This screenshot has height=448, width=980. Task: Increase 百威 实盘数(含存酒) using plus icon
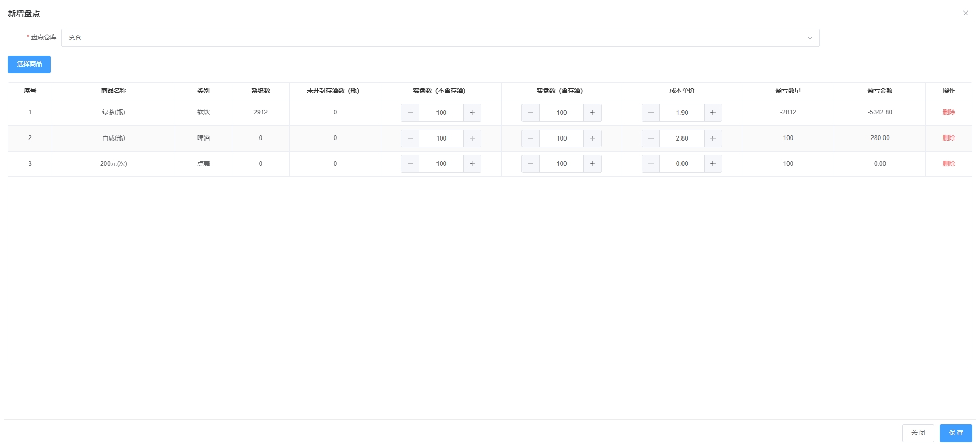pyautogui.click(x=592, y=138)
